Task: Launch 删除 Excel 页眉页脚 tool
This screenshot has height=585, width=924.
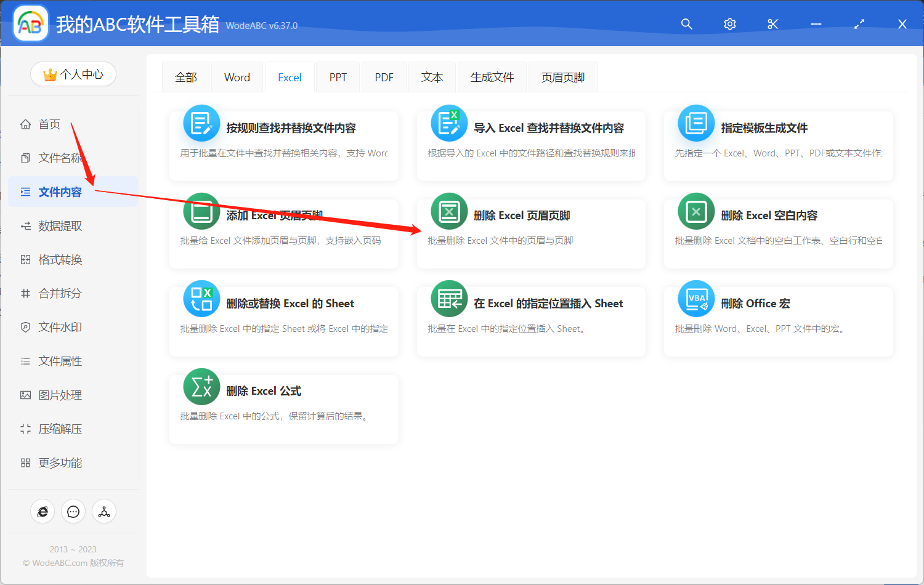Action: coord(531,234)
